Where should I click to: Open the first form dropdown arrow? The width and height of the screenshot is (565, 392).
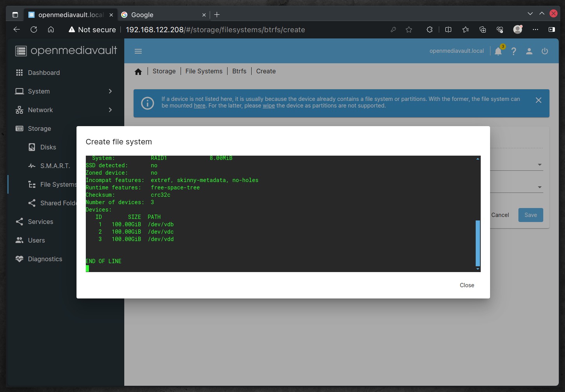click(540, 165)
